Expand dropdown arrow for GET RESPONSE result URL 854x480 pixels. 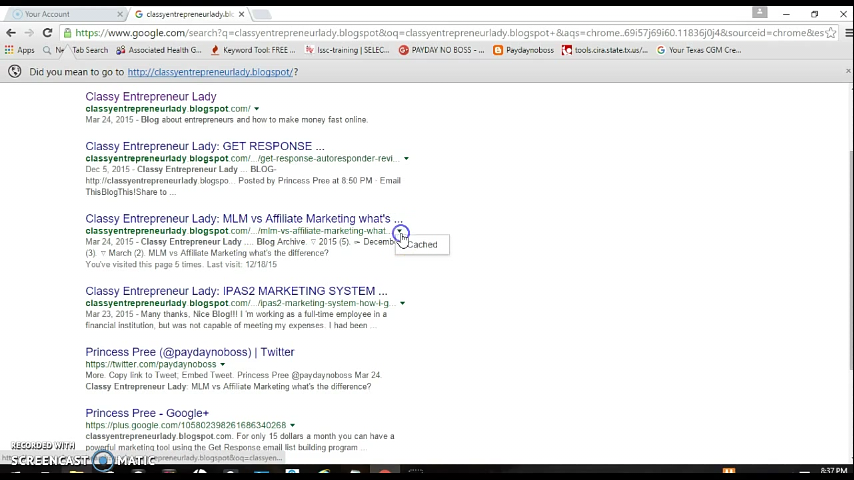click(x=406, y=159)
